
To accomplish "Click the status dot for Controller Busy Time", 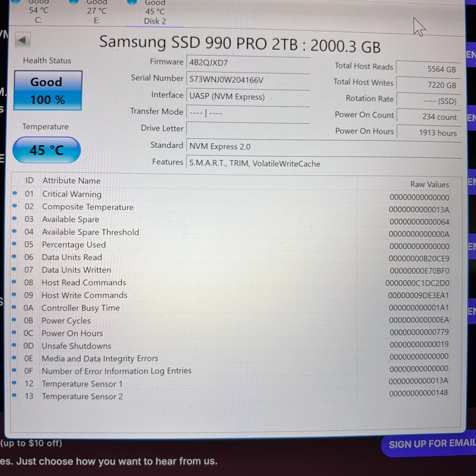I will tap(14, 307).
